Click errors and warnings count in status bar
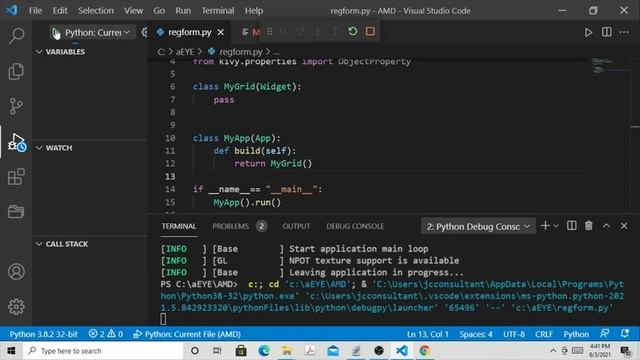 point(106,334)
